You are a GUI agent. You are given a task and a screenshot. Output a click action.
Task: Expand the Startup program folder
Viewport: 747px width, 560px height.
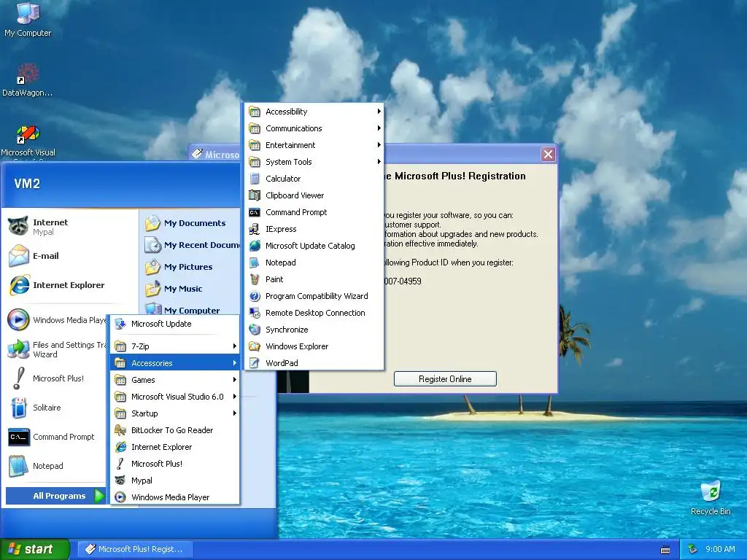(175, 413)
